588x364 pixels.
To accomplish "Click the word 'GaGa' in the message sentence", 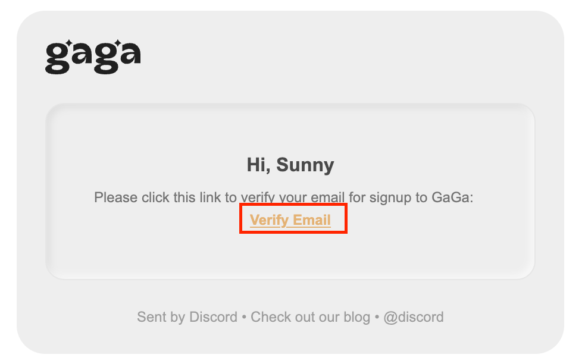I will click(x=452, y=197).
